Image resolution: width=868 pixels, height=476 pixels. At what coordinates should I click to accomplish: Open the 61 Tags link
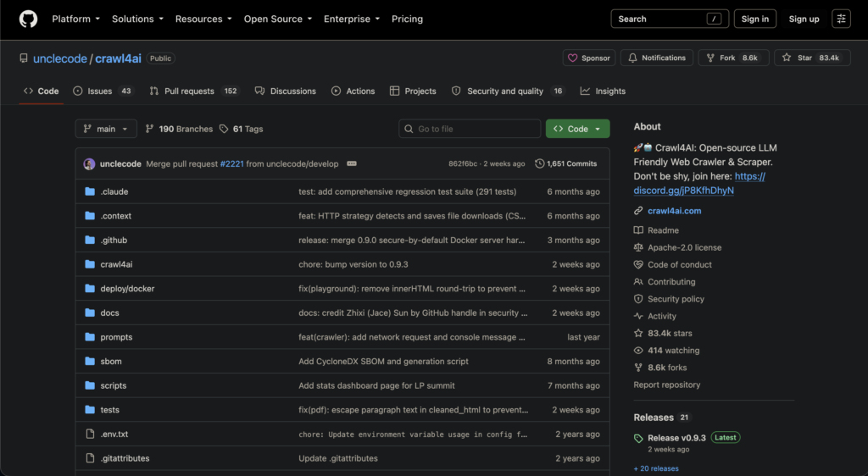[x=242, y=129]
